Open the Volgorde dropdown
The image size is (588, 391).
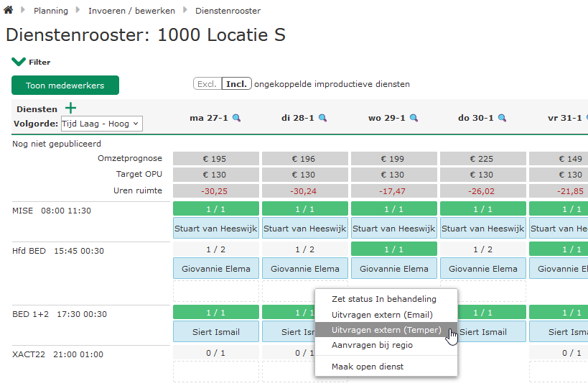(x=102, y=124)
